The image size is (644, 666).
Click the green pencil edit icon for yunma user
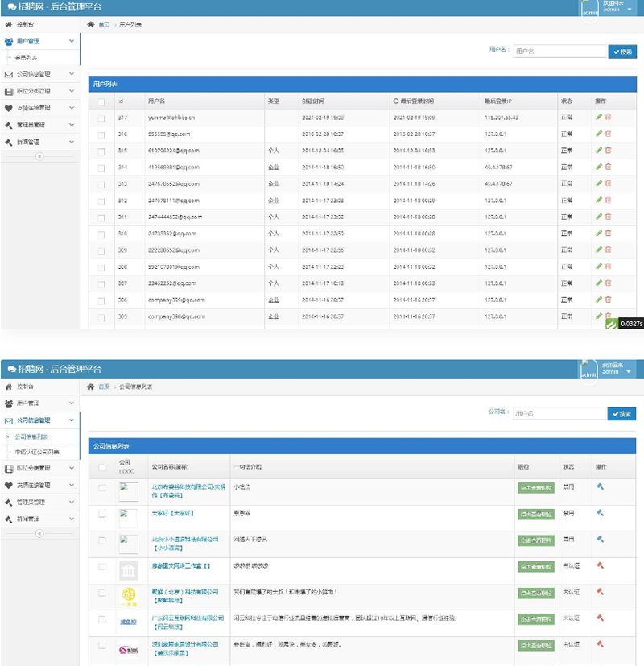click(600, 116)
